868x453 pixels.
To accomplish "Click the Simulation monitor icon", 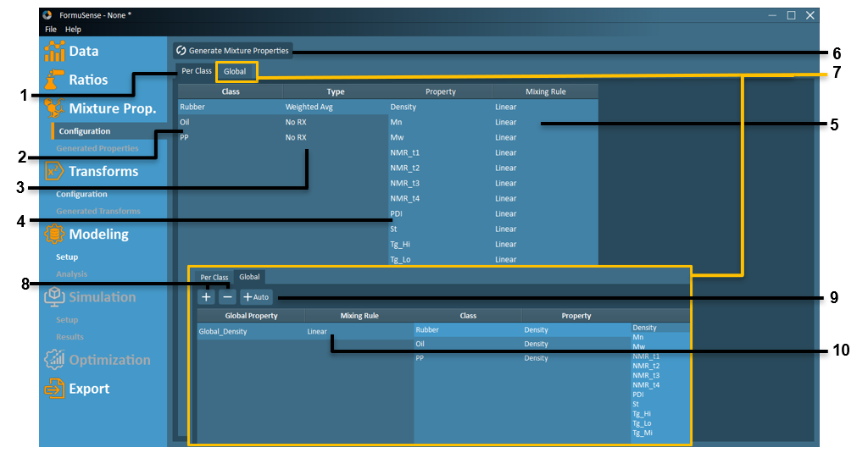I will point(54,297).
